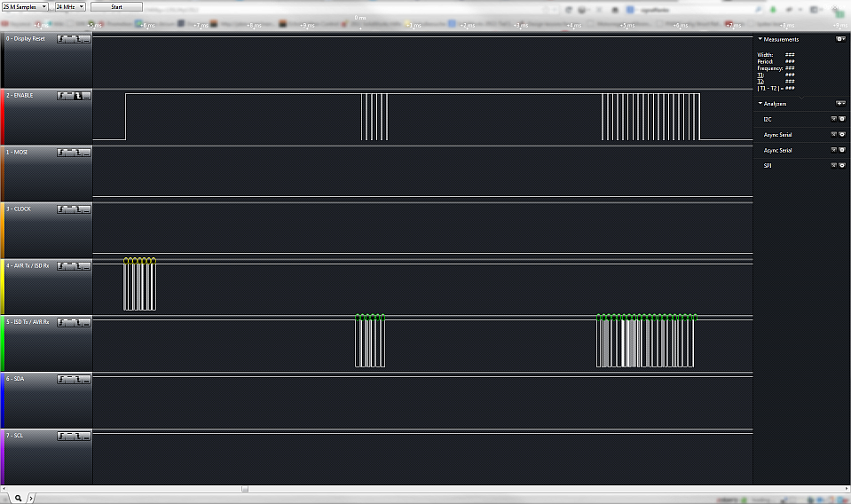The height and width of the screenshot is (504, 851).
Task: Click the '0 - Display Reset' channel label
Action: coord(26,38)
